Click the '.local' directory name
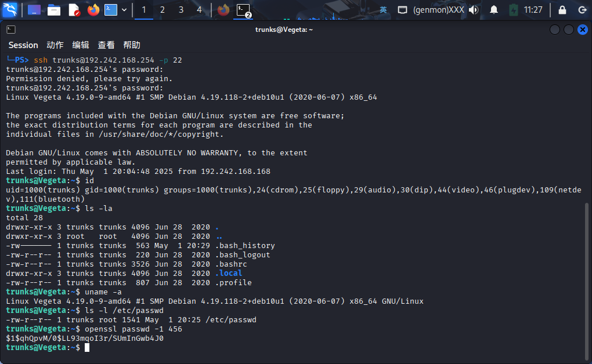592x364 pixels. (x=229, y=273)
